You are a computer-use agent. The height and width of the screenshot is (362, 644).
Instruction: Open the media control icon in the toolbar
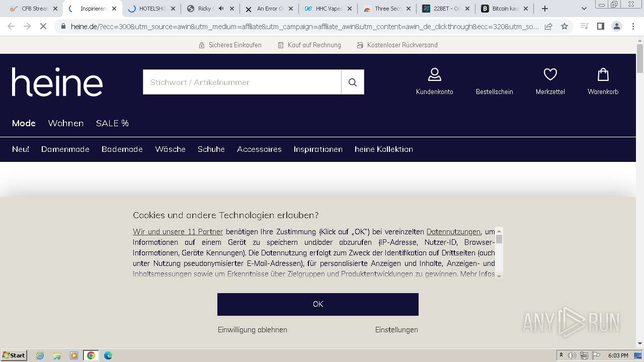click(x=584, y=26)
